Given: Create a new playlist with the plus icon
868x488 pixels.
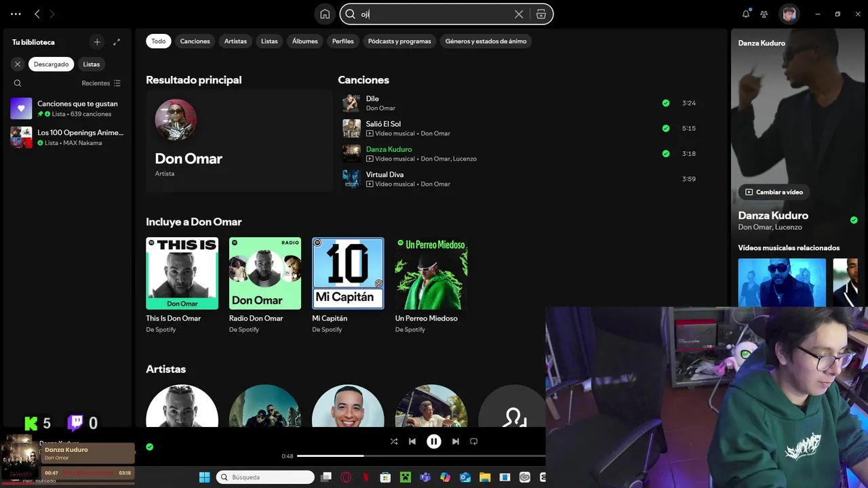Looking at the screenshot, I should [x=97, y=42].
